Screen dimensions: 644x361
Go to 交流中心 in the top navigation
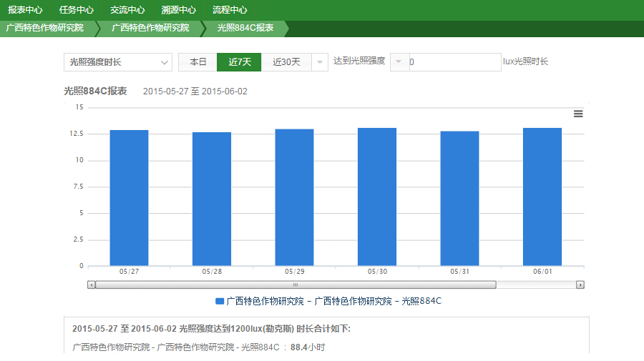(x=127, y=10)
